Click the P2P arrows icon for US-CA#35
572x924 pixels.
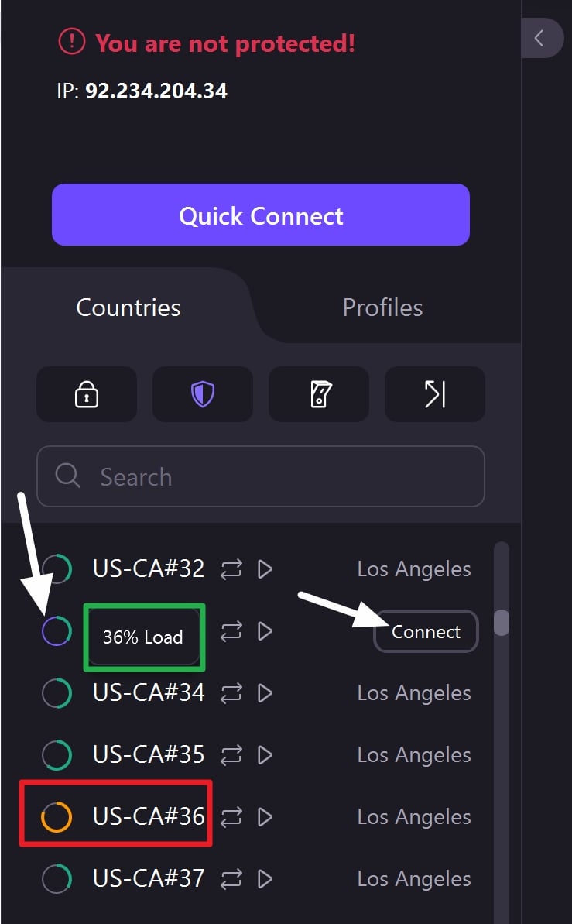click(231, 755)
